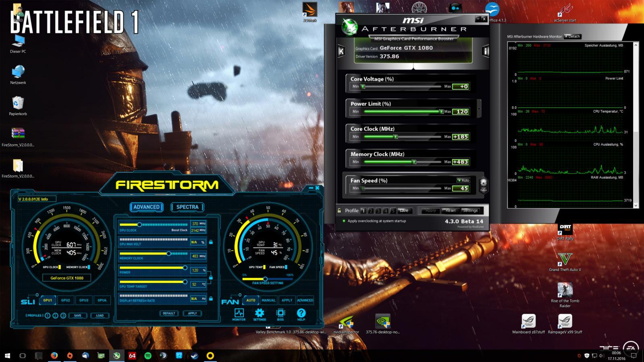Select GPU1 in FireStorm SLI row
The height and width of the screenshot is (362, 644).
click(48, 300)
